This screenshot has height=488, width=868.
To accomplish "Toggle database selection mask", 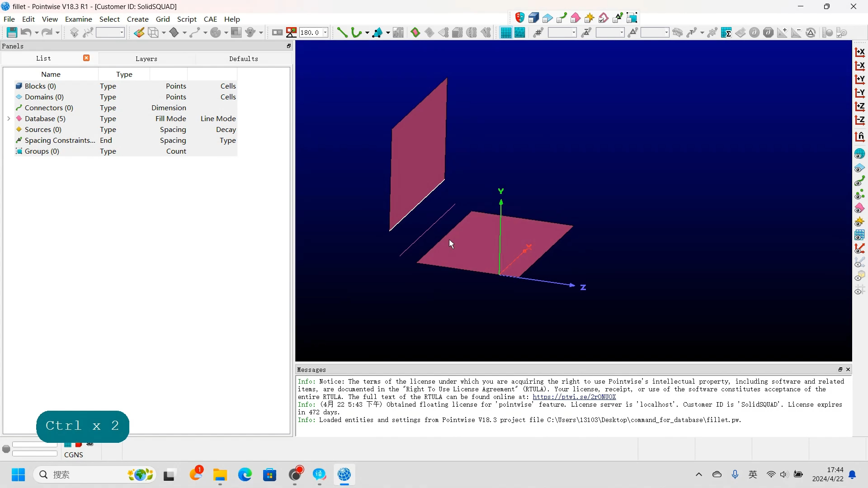I will tap(576, 18).
